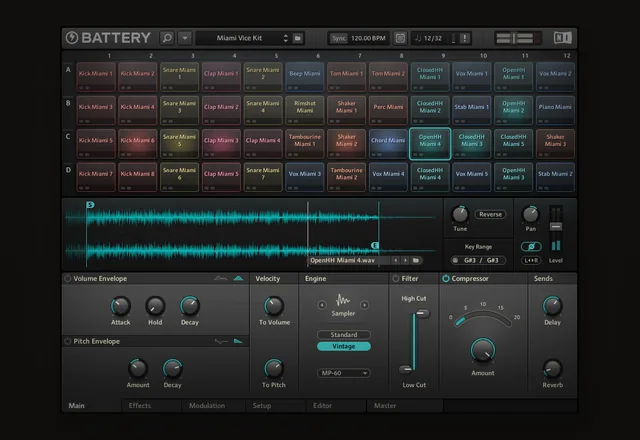
Task: Toggle the L↔R channel swap button
Action: pos(531,260)
